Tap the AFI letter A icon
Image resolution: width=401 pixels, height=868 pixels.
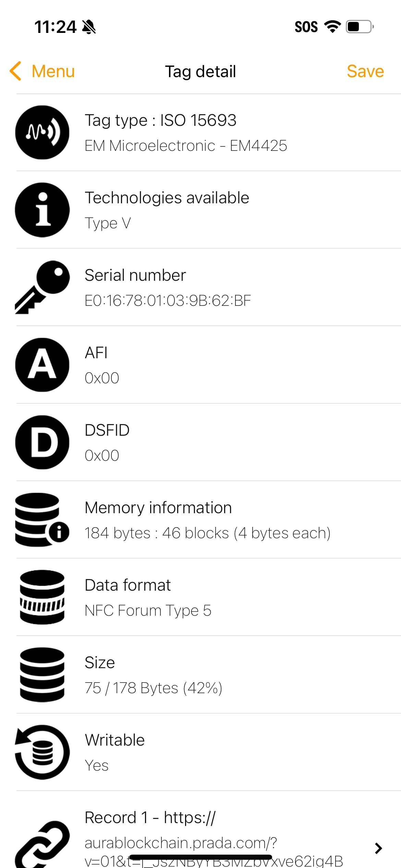42,365
